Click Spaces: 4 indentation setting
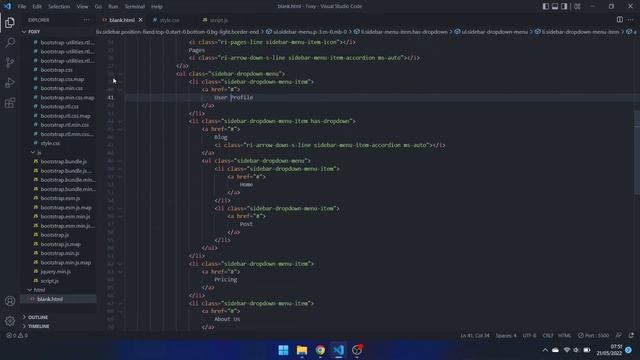 coord(506,336)
